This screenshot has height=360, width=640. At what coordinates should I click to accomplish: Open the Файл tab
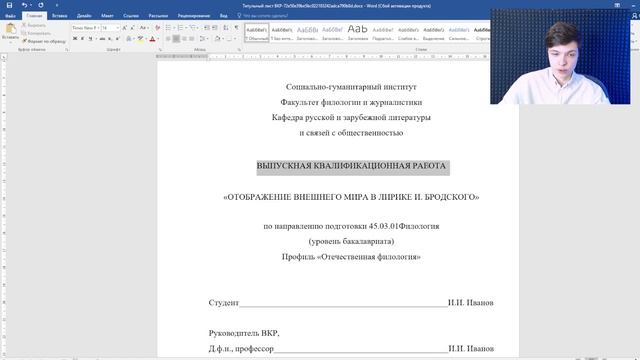tap(11, 16)
